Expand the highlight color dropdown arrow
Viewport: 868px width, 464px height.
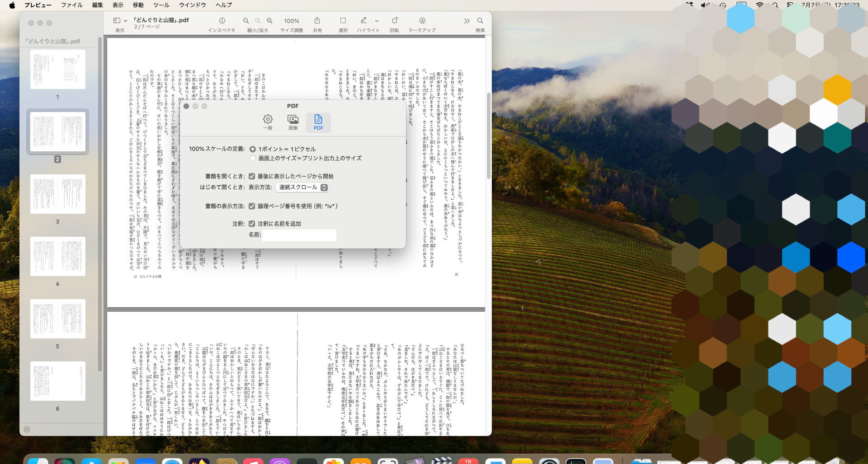coord(377,21)
